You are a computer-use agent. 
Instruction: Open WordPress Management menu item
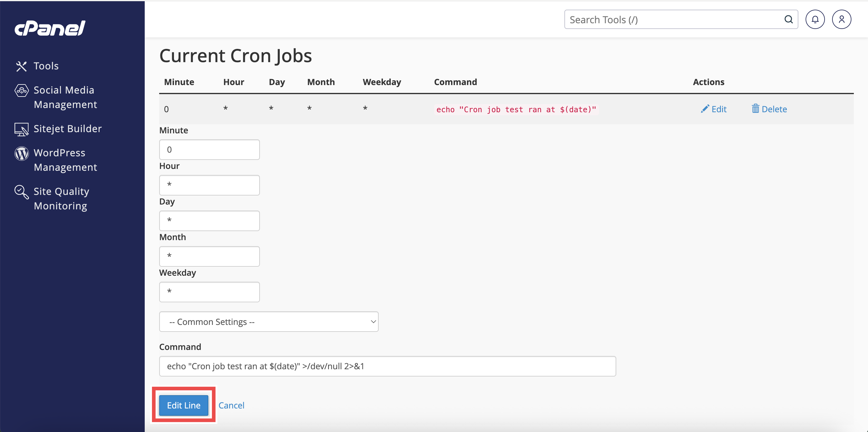[x=65, y=160]
